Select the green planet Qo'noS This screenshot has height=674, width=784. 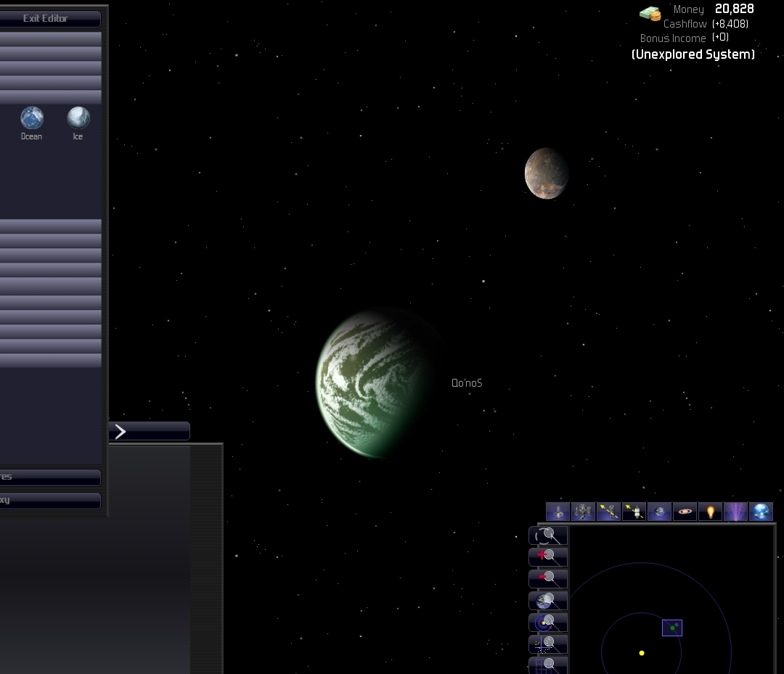(x=377, y=384)
